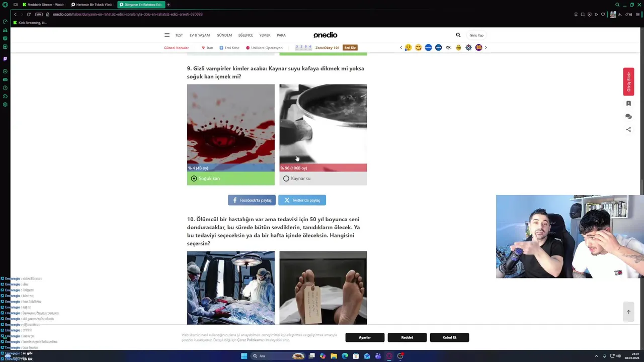Screen dimensions: 644x362
Task: Open File Explorer from the taskbar
Action: click(334, 356)
